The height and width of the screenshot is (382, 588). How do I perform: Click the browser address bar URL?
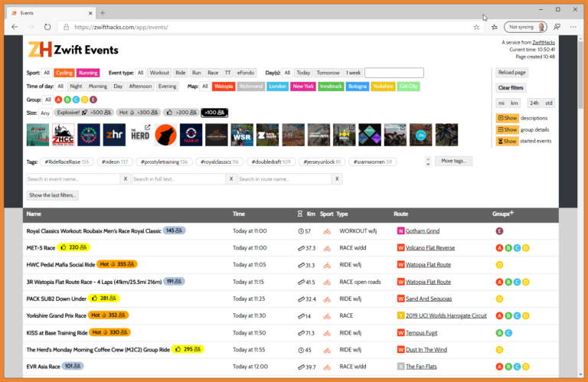(121, 27)
